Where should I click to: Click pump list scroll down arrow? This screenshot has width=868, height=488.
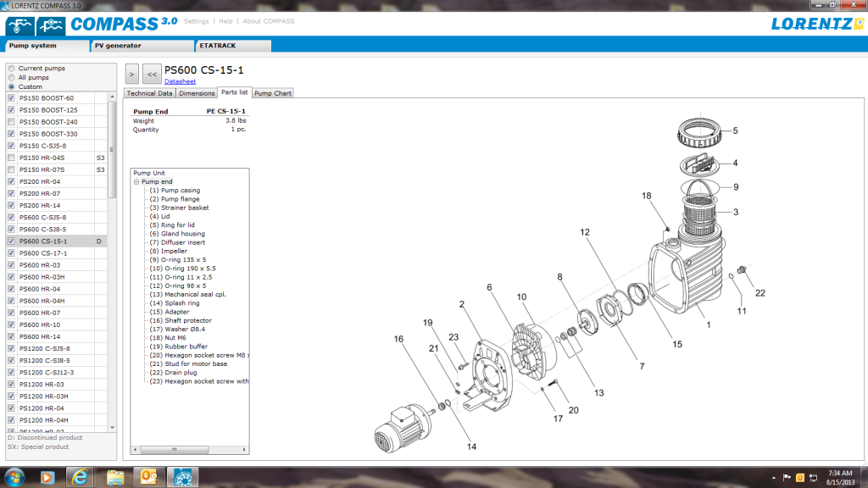tap(113, 428)
